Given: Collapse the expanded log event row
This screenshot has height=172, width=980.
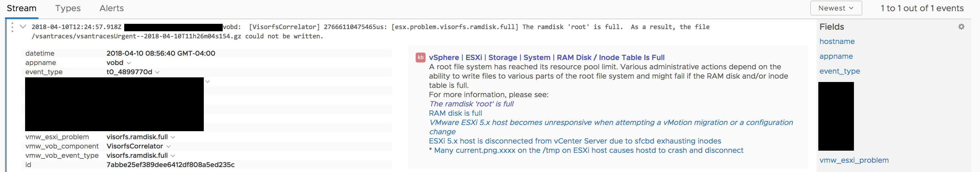Looking at the screenshot, I should (23, 27).
